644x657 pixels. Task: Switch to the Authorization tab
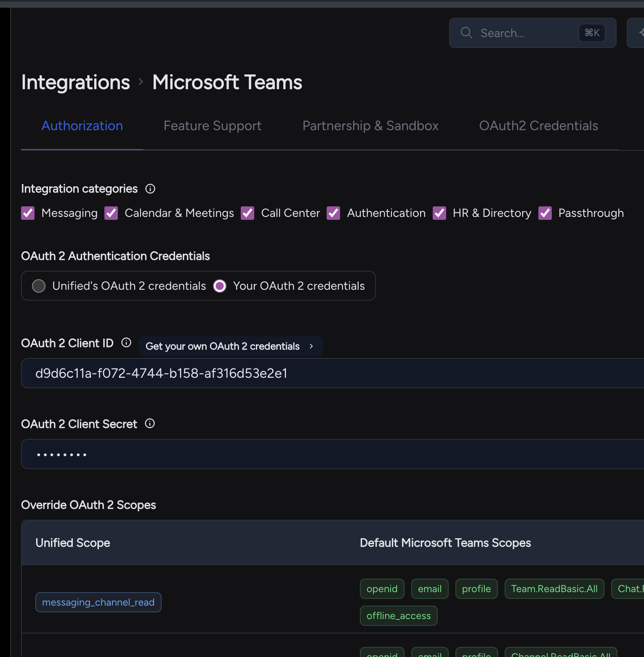coord(82,126)
